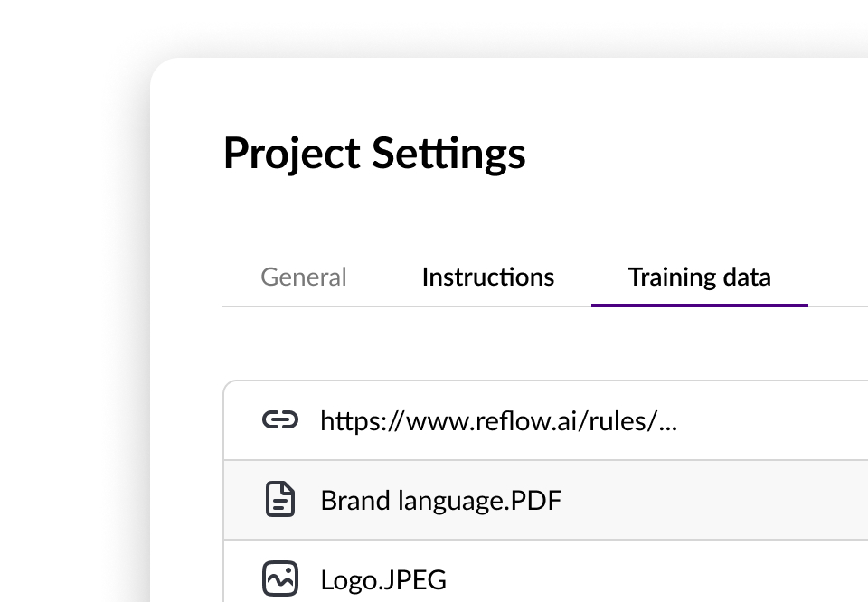Open the Instructions tab

487,277
